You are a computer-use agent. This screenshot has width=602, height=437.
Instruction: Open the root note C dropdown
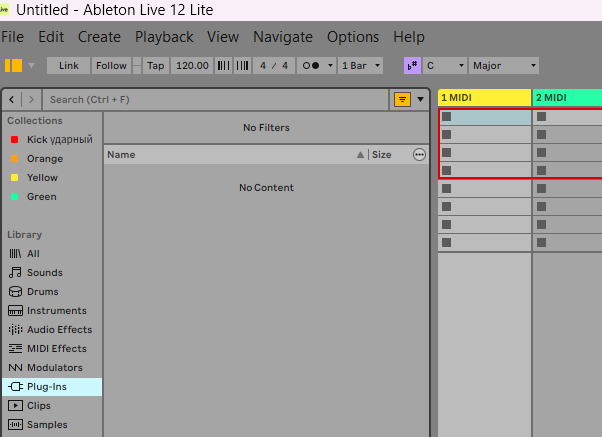pyautogui.click(x=445, y=65)
